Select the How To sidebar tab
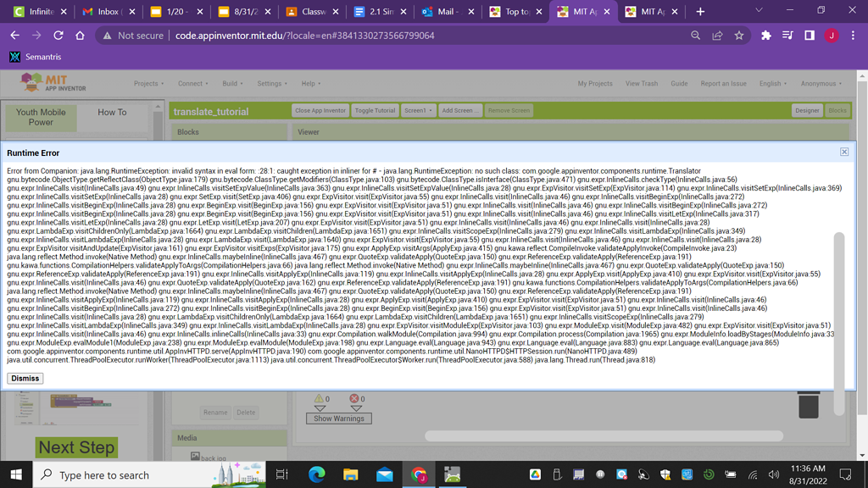Screen dimensions: 868x488 [111, 112]
